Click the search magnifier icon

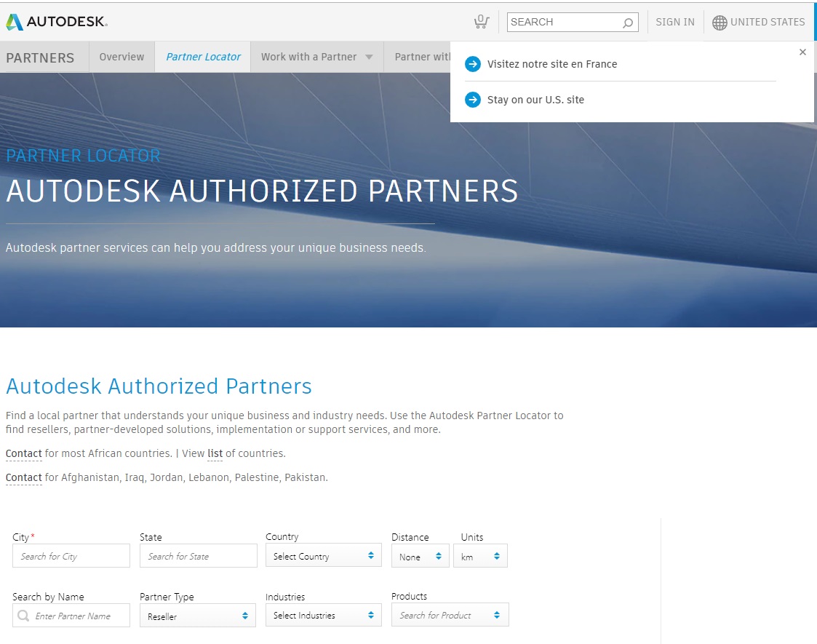coord(627,23)
